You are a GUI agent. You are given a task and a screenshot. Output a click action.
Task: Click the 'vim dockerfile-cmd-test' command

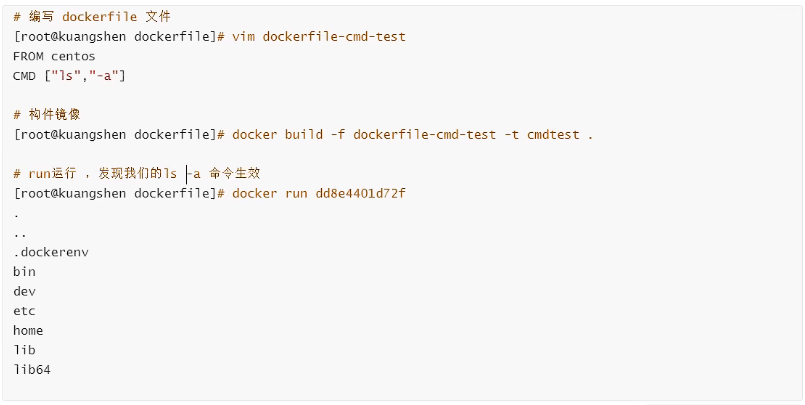(x=319, y=37)
